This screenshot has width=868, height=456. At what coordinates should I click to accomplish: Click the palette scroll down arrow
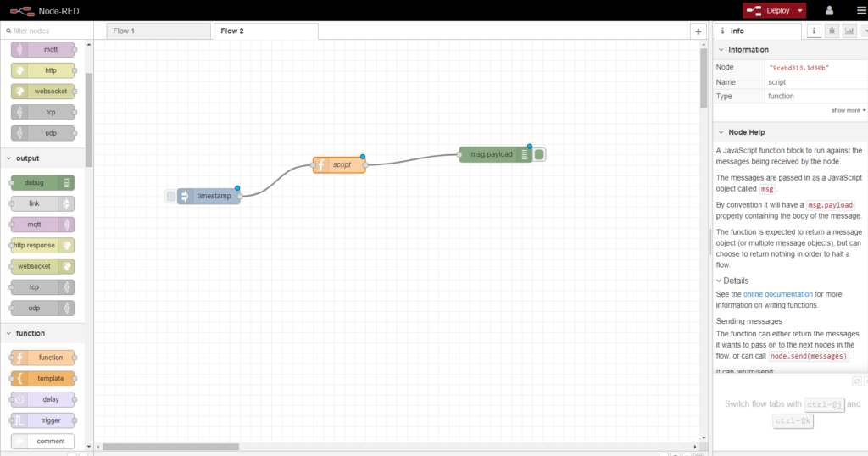88,446
